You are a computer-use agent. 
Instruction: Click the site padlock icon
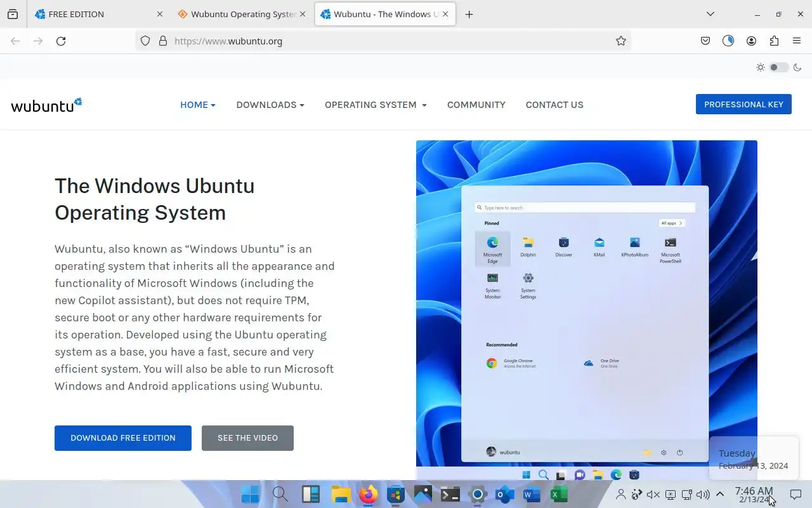(163, 41)
